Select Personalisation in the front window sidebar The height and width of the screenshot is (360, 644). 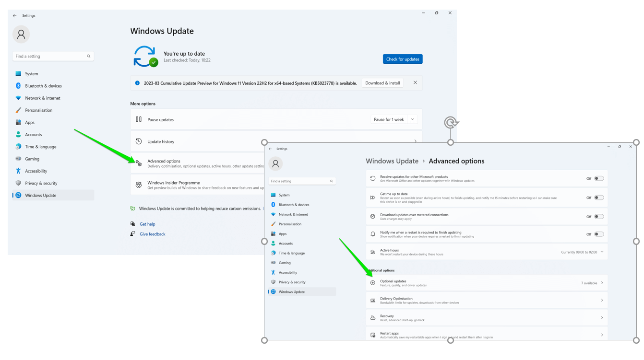(302, 224)
